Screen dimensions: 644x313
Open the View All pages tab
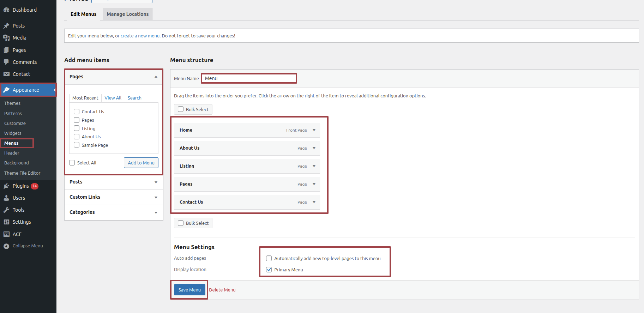(x=113, y=98)
